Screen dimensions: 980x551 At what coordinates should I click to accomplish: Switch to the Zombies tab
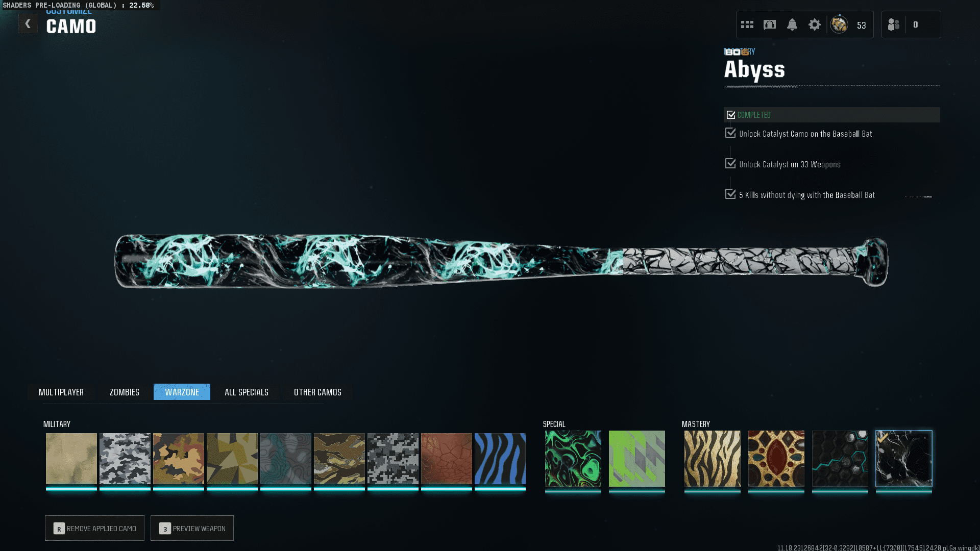(124, 392)
